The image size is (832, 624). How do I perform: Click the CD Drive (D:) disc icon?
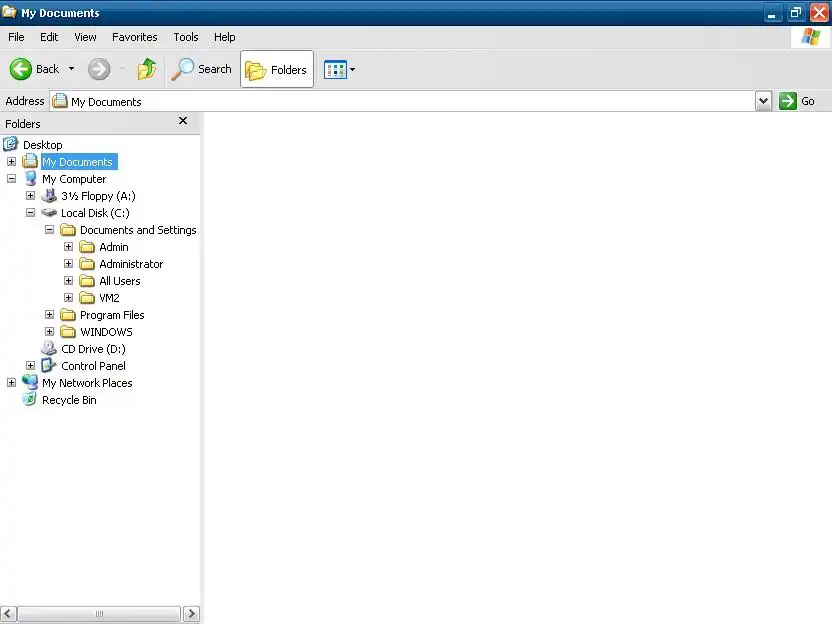pos(49,348)
